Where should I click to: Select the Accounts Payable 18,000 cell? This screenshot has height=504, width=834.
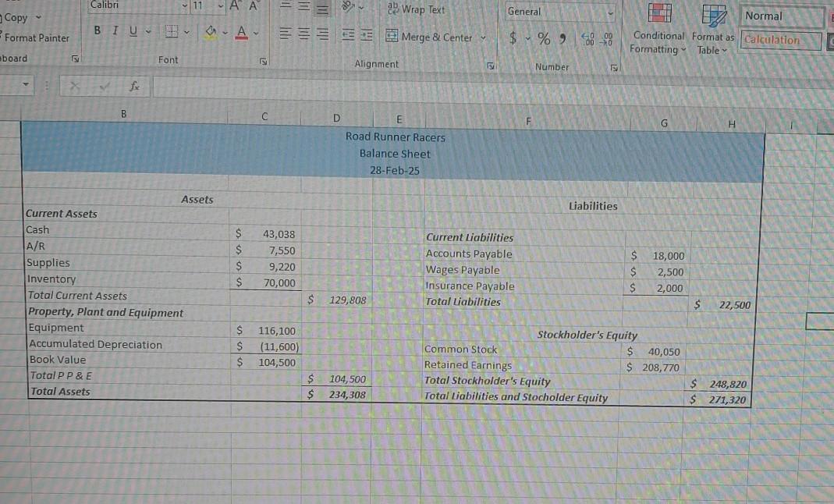pyautogui.click(x=658, y=256)
